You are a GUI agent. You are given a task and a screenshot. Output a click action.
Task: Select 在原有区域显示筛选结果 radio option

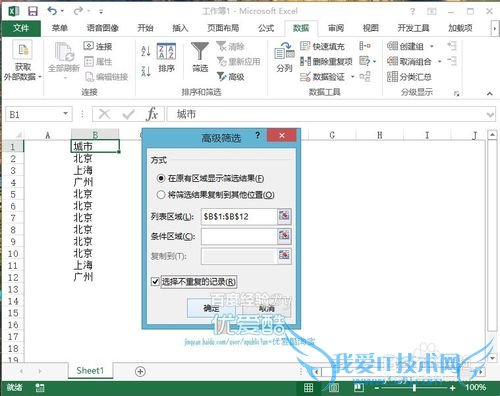point(211,178)
